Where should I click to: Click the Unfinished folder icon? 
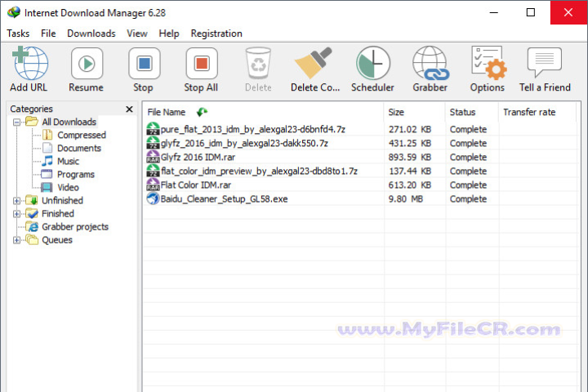32,200
